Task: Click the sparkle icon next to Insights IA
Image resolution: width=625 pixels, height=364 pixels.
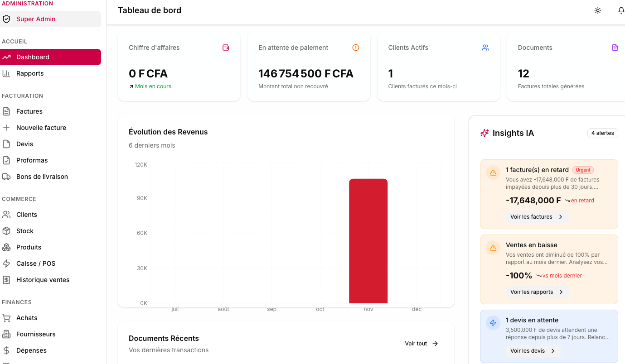Action: point(484,133)
